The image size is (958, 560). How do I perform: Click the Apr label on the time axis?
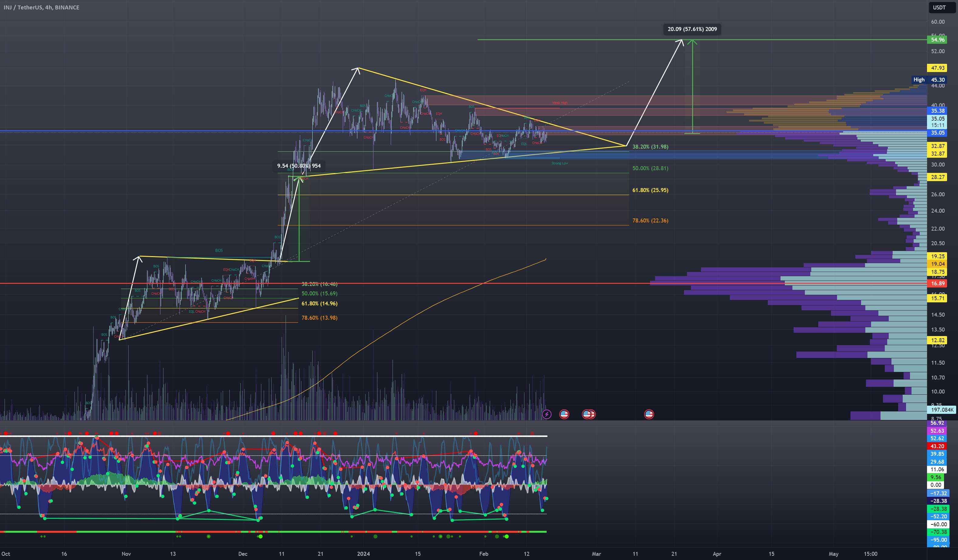717,554
